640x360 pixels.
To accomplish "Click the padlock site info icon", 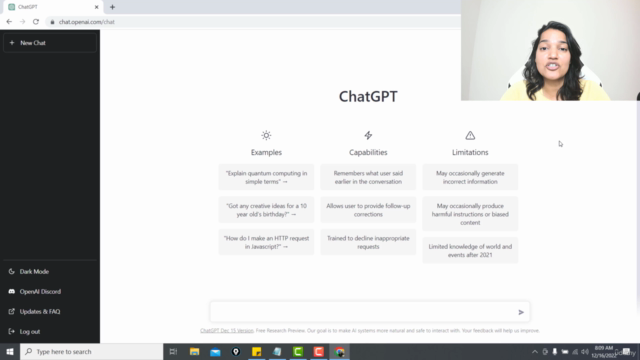I will [x=52, y=22].
